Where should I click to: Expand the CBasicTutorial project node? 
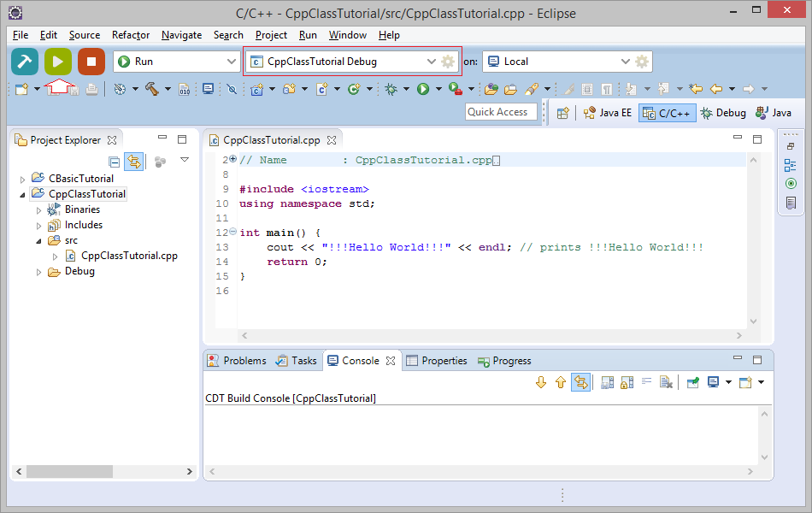pos(22,180)
